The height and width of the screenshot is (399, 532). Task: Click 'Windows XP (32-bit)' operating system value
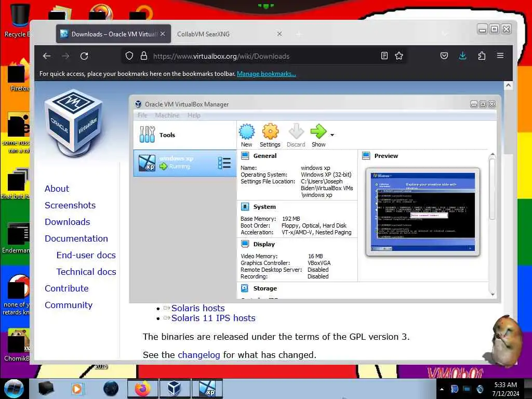point(326,175)
